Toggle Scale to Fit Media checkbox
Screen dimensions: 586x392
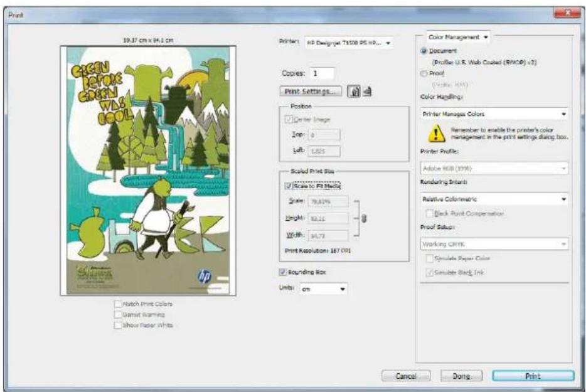[x=289, y=186]
